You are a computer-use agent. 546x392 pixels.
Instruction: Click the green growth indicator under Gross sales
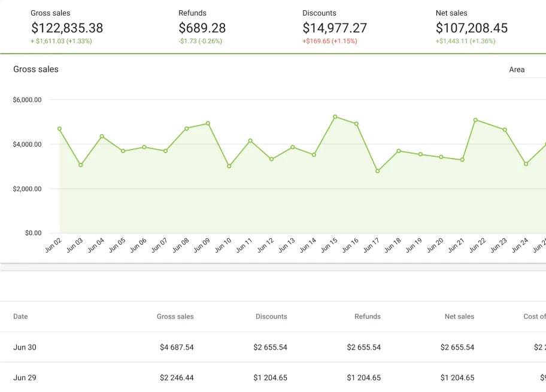coord(61,41)
